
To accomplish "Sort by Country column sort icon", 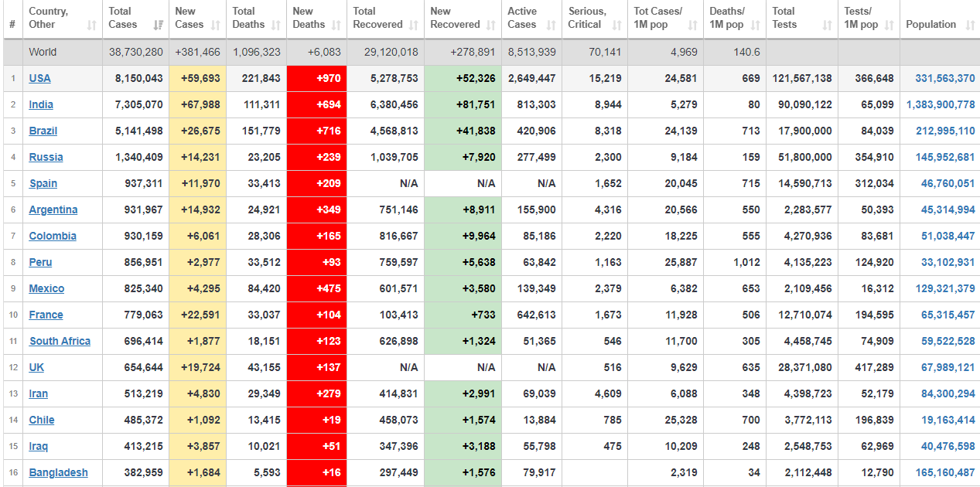I will coord(92,25).
